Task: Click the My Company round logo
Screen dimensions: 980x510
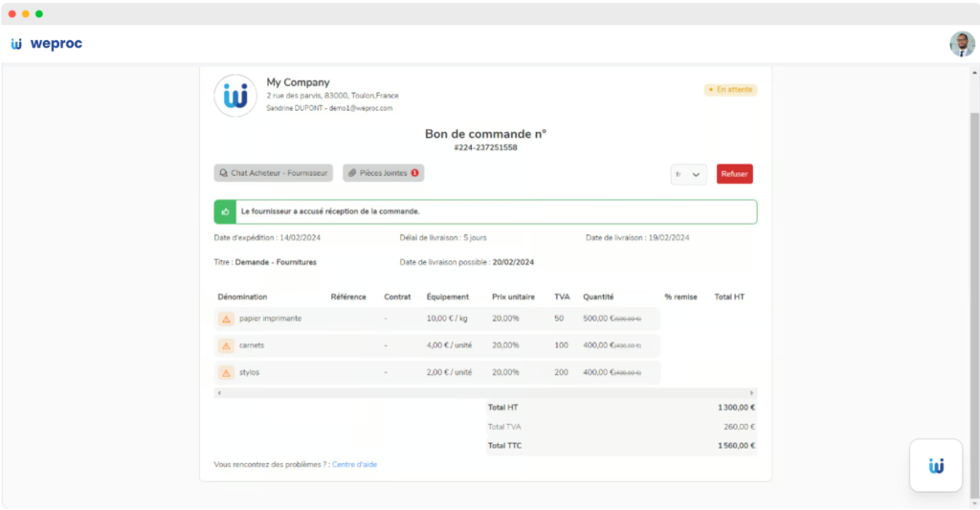Action: coord(234,96)
